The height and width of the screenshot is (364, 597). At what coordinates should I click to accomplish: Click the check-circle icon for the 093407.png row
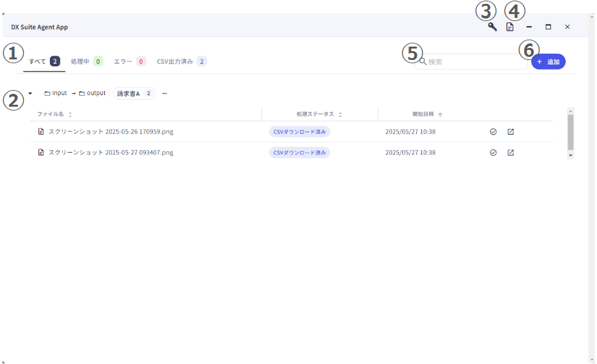493,153
